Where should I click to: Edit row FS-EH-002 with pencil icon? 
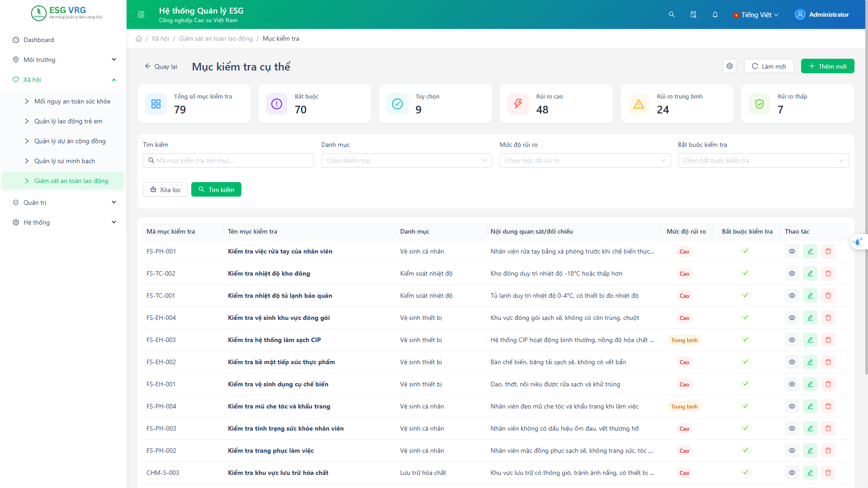tap(810, 362)
